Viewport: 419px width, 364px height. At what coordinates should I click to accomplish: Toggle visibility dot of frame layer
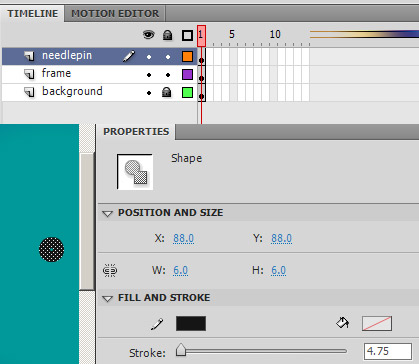pyautogui.click(x=149, y=75)
